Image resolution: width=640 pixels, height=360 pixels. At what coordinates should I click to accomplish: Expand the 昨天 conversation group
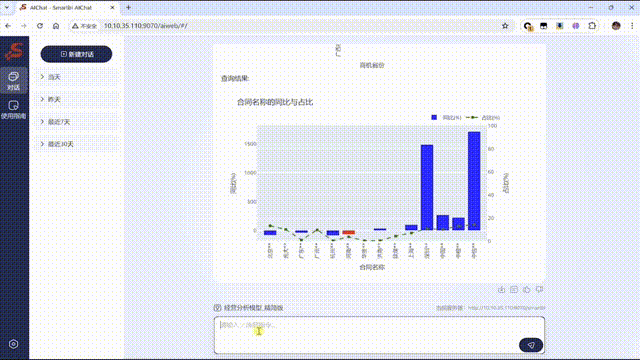pos(78,99)
